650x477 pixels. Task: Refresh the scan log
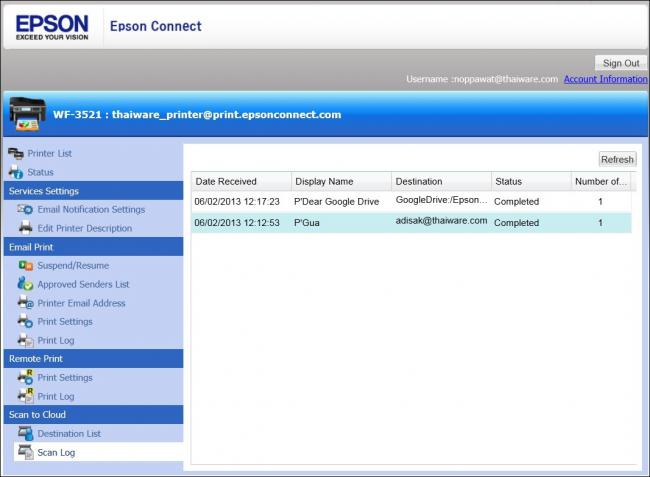[x=617, y=160]
